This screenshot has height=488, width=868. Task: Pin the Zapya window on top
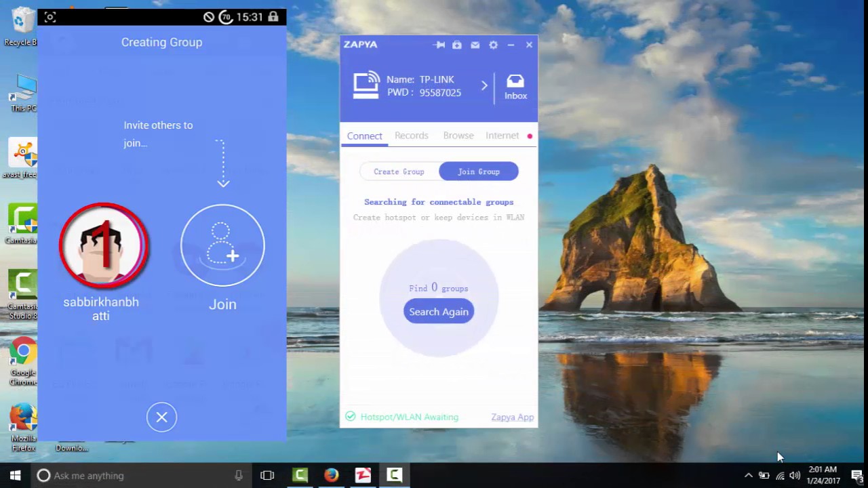439,45
